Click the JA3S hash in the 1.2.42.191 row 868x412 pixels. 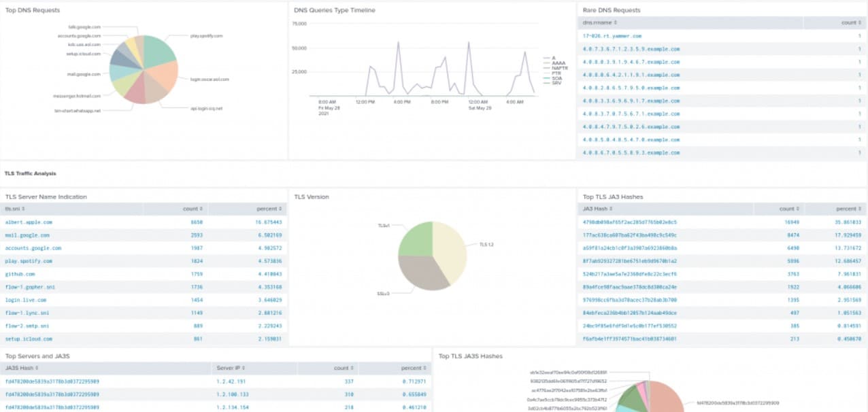(x=52, y=381)
